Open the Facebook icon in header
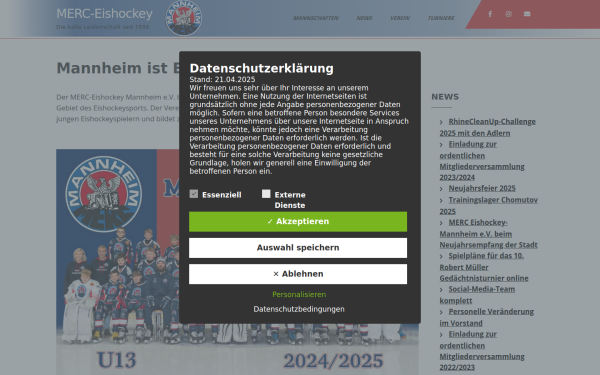This screenshot has width=600, height=375. [490, 14]
